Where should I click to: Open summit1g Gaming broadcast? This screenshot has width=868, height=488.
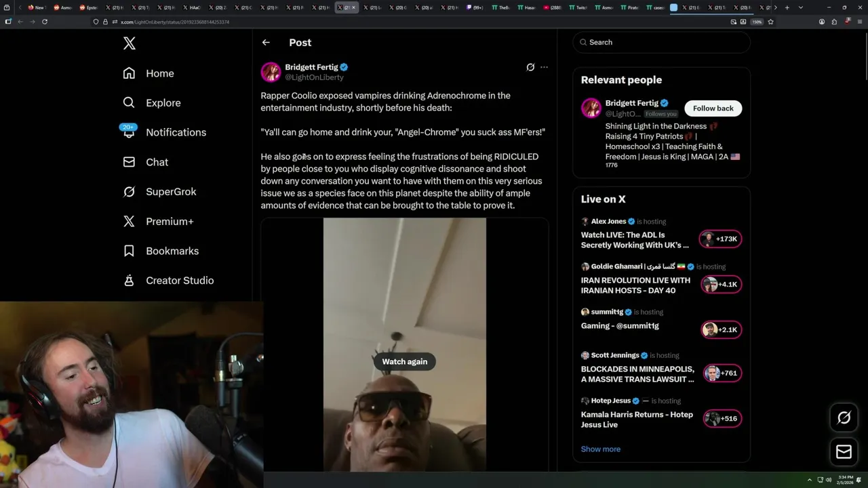point(620,325)
